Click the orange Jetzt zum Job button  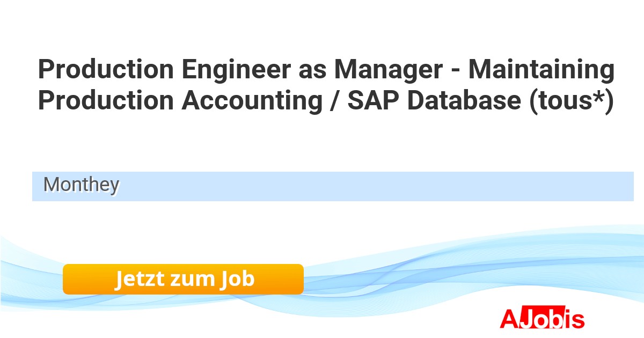pyautogui.click(x=183, y=279)
